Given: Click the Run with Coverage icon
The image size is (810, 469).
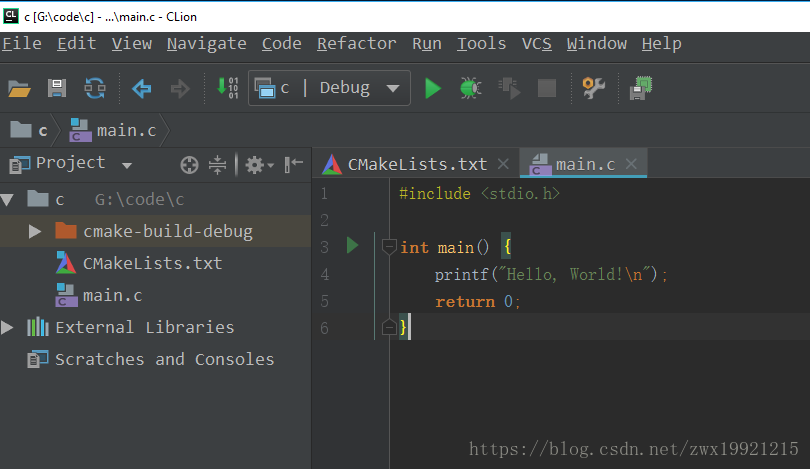Looking at the screenshot, I should coord(509,88).
